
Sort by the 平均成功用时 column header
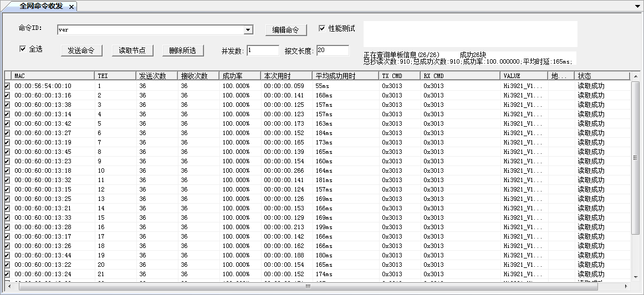pyautogui.click(x=345, y=76)
